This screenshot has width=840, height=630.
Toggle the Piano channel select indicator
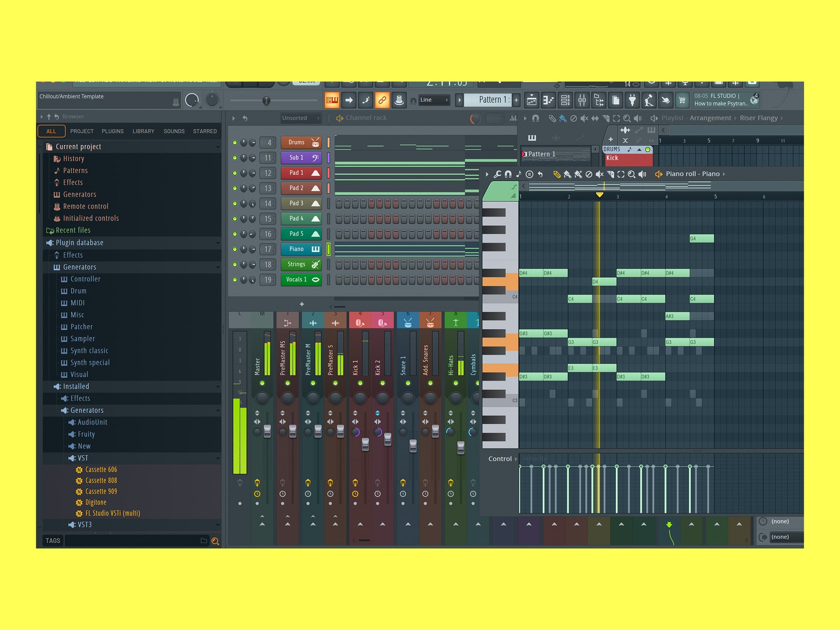(329, 249)
